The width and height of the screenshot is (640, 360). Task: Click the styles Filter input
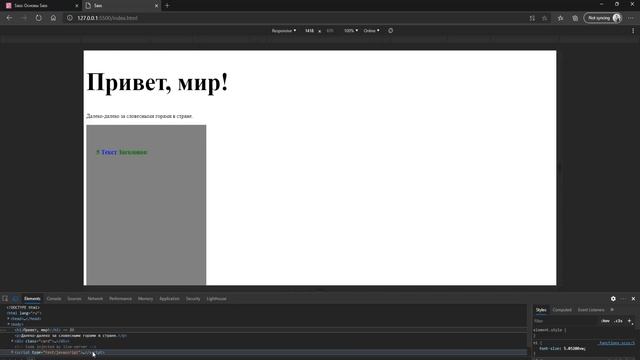pos(565,321)
